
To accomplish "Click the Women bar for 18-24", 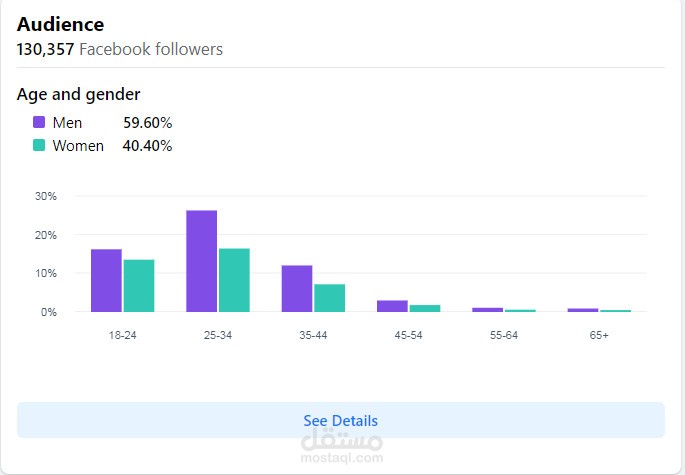I will (x=139, y=286).
